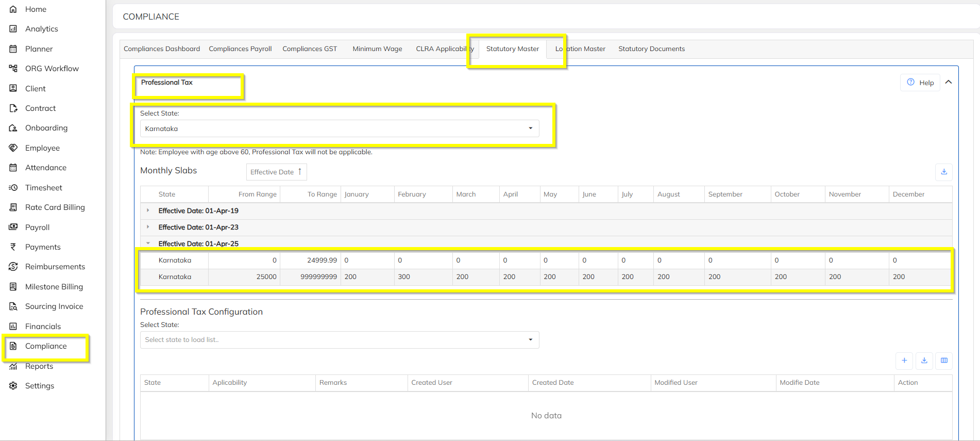Open the column chooser for configuration table
The height and width of the screenshot is (441, 980).
pyautogui.click(x=944, y=361)
